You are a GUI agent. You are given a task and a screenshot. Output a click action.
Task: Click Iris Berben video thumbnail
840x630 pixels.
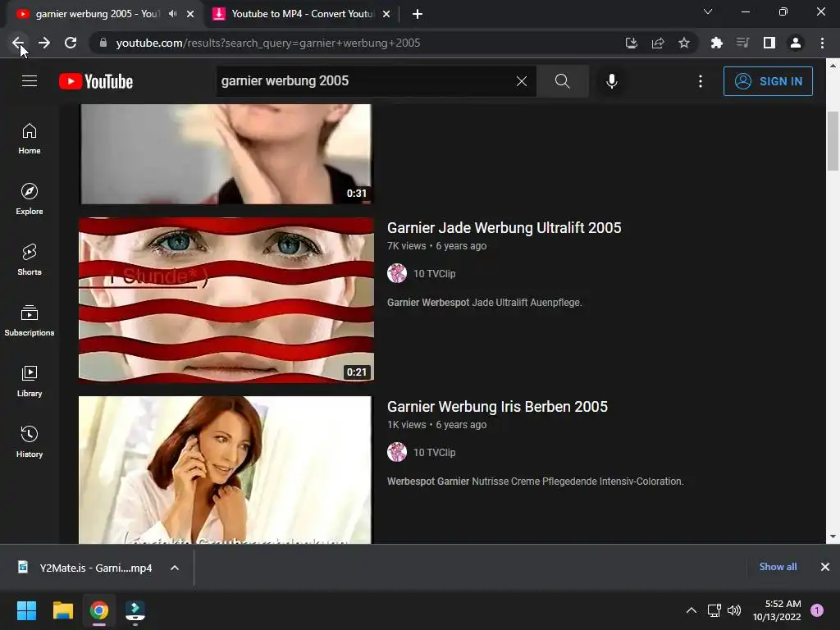coord(225,470)
